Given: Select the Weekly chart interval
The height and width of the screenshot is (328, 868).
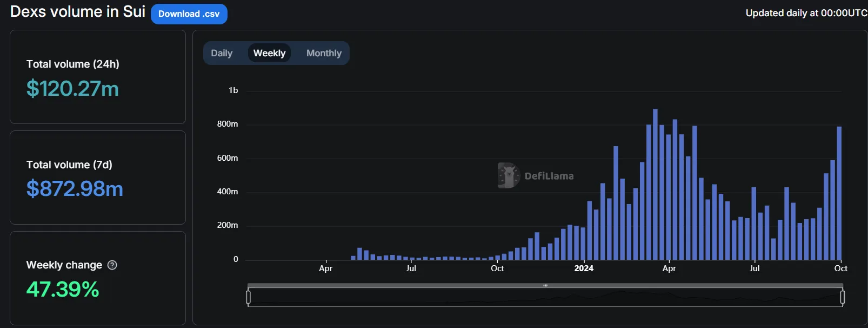Looking at the screenshot, I should point(269,53).
